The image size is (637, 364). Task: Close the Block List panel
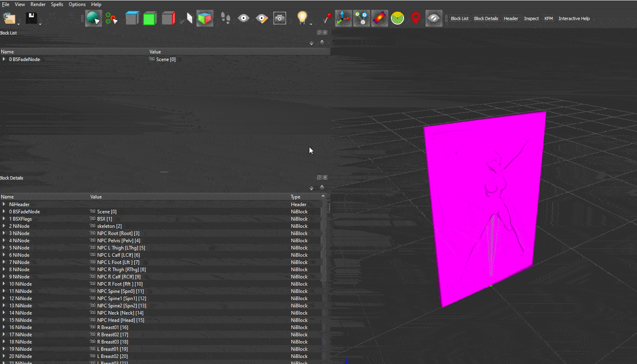(325, 33)
